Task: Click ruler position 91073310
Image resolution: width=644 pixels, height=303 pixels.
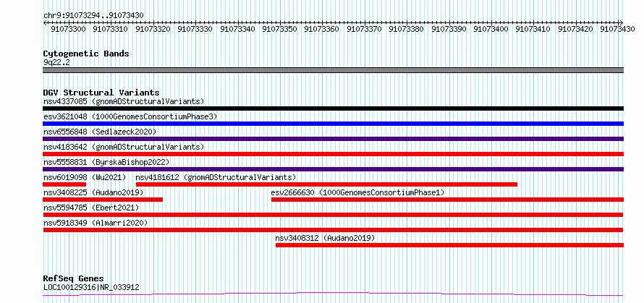Action: click(x=111, y=29)
